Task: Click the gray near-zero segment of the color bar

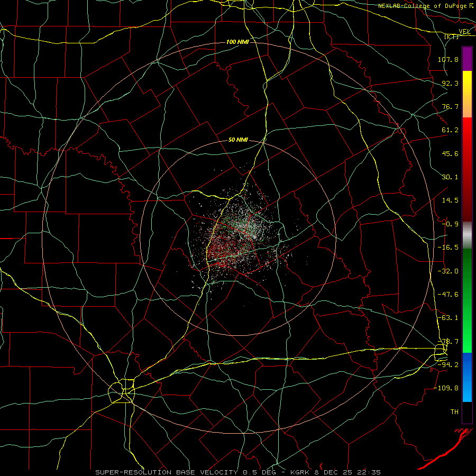Action: click(467, 235)
